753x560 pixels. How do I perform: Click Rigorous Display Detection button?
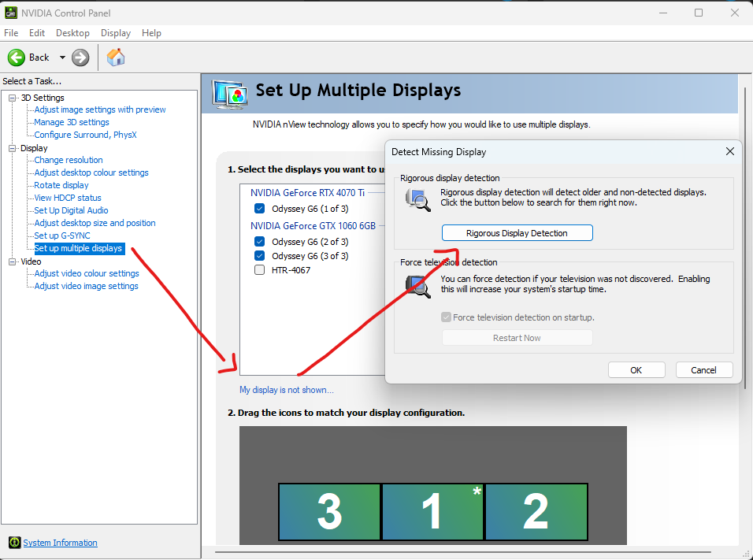[x=517, y=233]
